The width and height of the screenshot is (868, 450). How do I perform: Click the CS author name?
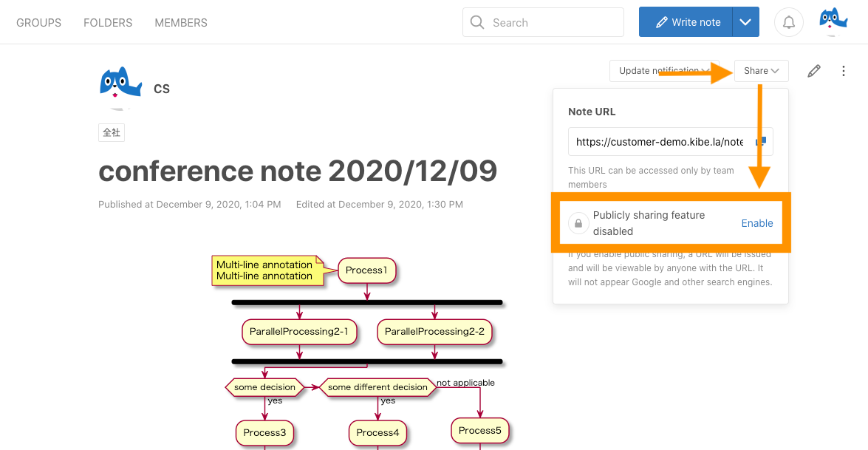click(x=162, y=89)
